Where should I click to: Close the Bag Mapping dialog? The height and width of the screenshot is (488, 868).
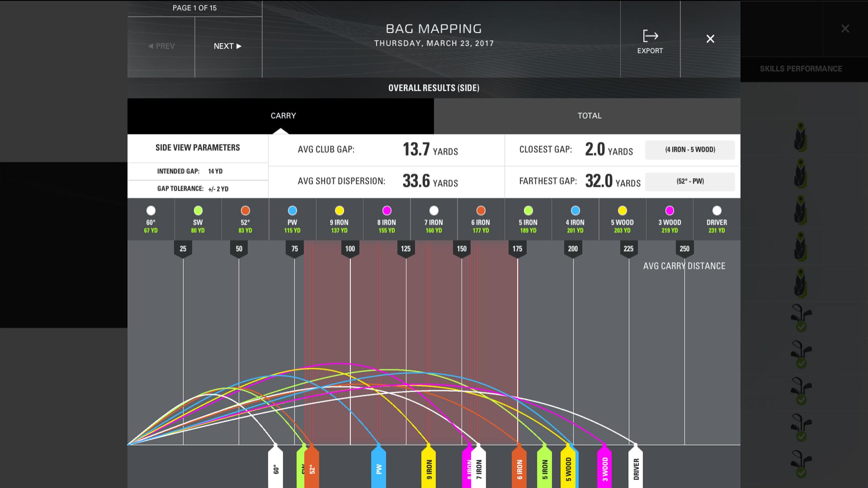point(710,39)
